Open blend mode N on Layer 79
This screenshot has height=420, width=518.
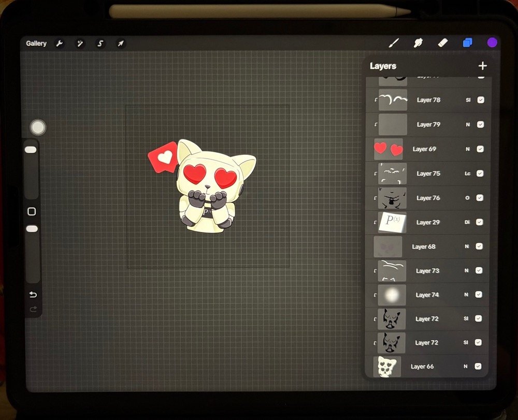coord(468,124)
